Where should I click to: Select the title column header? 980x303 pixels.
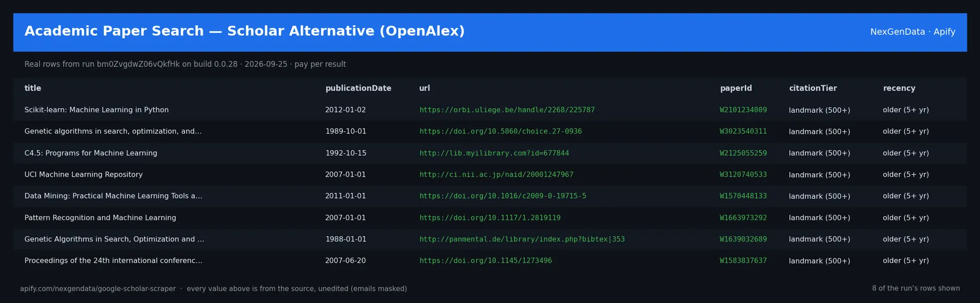pos(33,88)
